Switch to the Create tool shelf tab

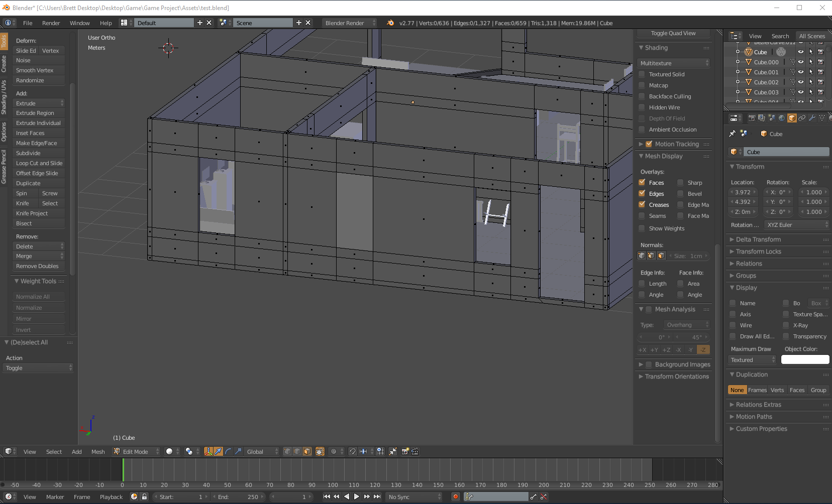click(4, 63)
